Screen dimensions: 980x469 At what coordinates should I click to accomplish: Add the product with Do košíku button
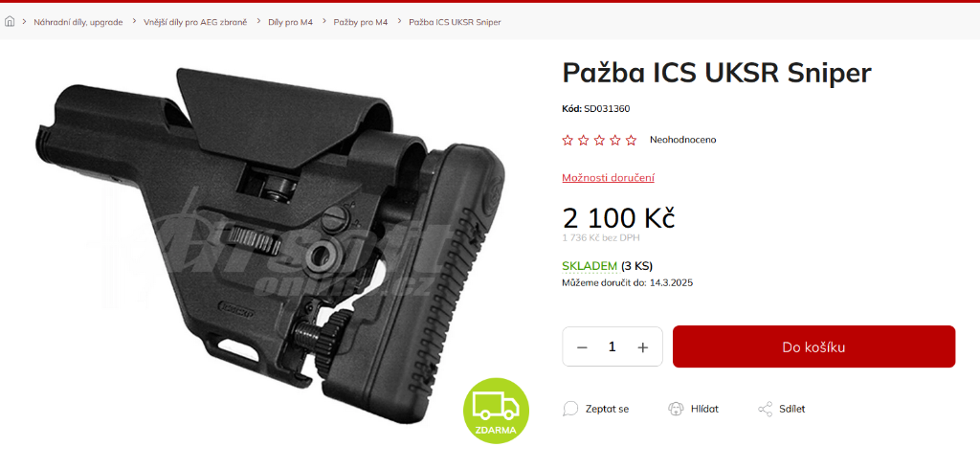pos(813,346)
